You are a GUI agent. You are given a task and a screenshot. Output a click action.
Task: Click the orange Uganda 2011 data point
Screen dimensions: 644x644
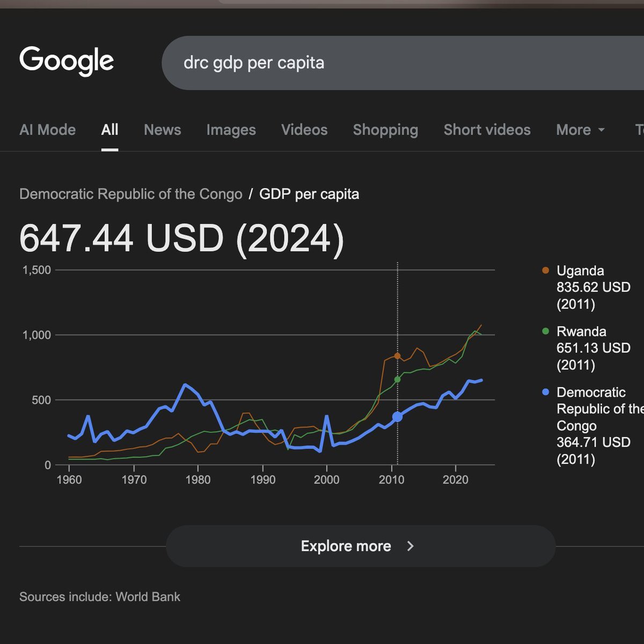point(397,356)
